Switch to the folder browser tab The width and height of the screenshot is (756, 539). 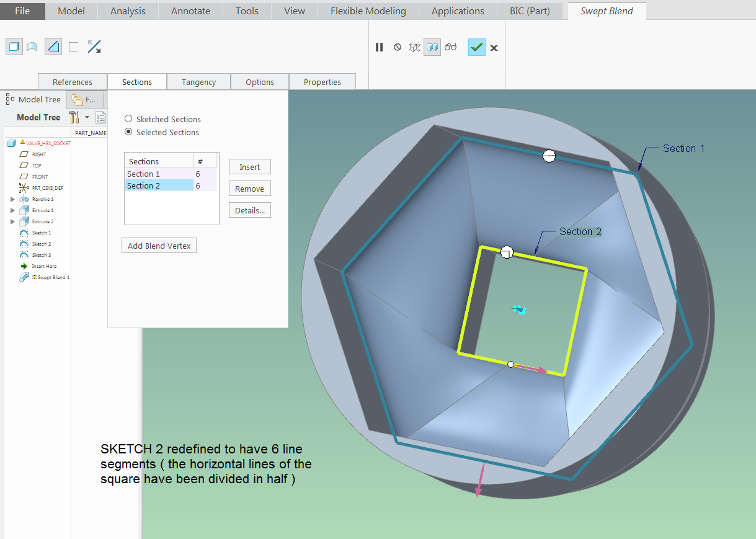tap(84, 99)
